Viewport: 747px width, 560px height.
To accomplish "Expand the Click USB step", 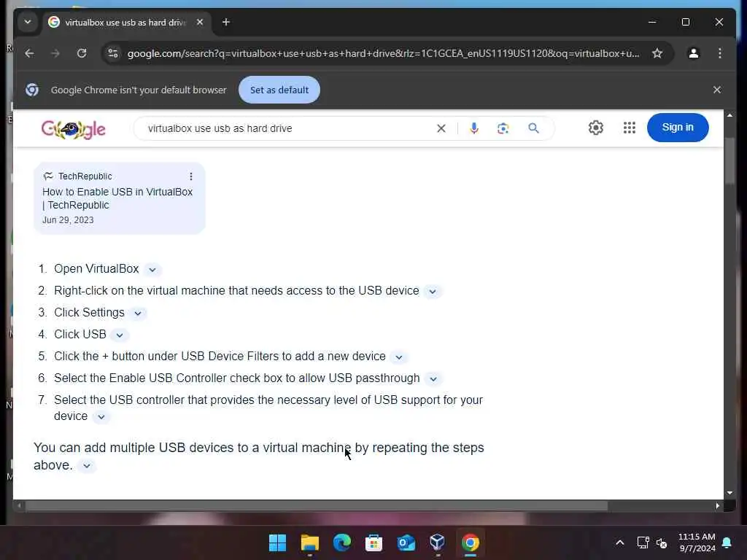I will (x=120, y=335).
